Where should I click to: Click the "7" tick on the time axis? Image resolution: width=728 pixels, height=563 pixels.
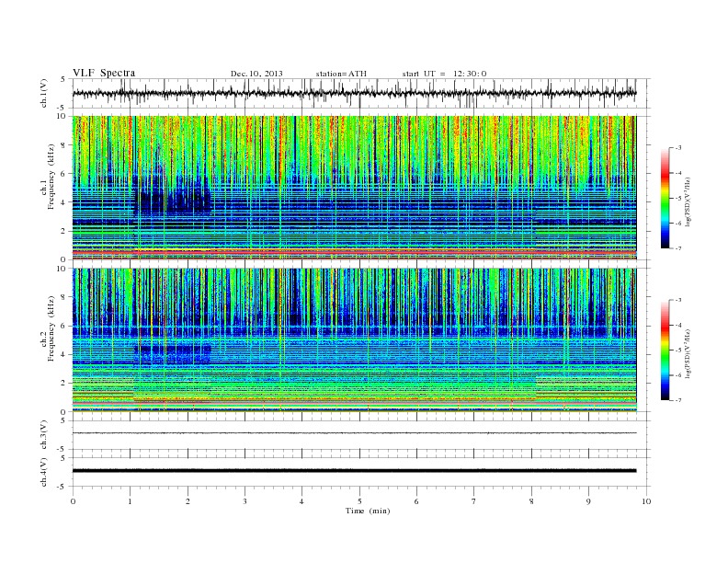coord(474,501)
